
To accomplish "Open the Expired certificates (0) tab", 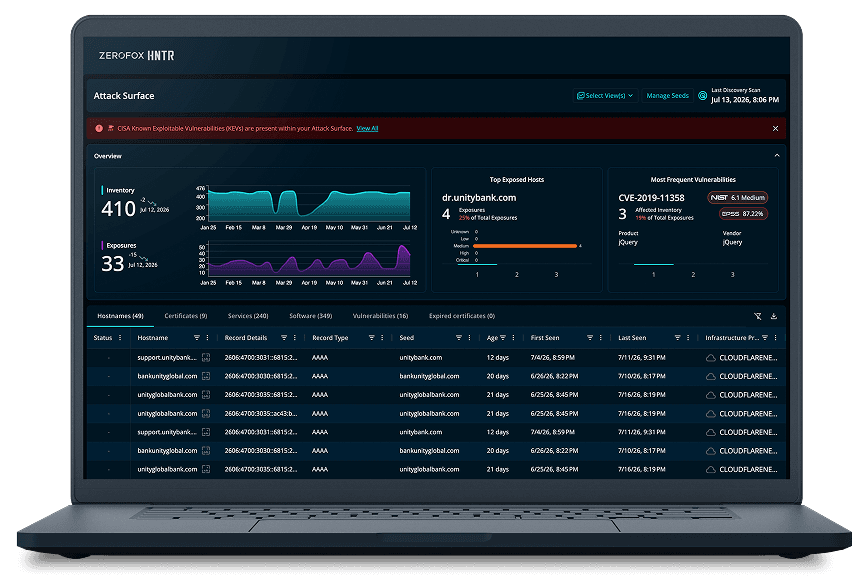I will point(462,316).
